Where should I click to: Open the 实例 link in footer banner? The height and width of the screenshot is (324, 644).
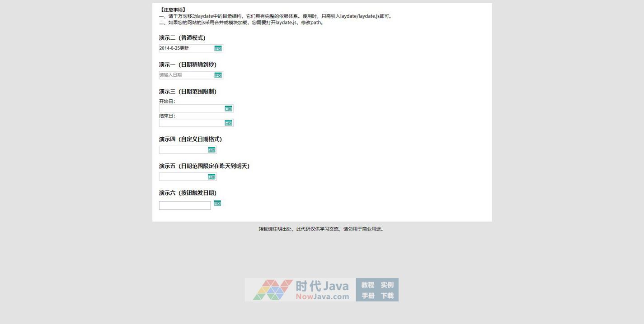click(x=387, y=285)
